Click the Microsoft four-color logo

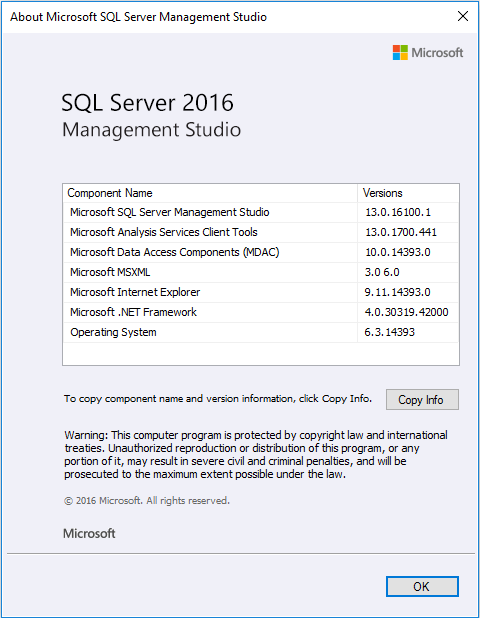pos(400,52)
